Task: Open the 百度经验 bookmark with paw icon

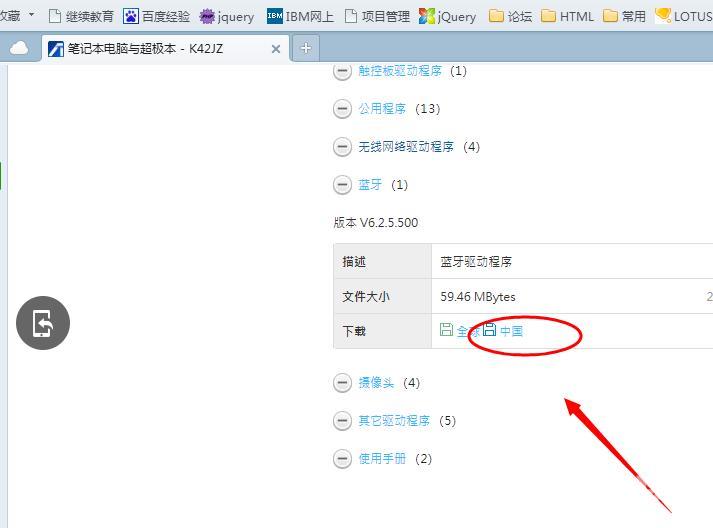Action: pos(156,16)
